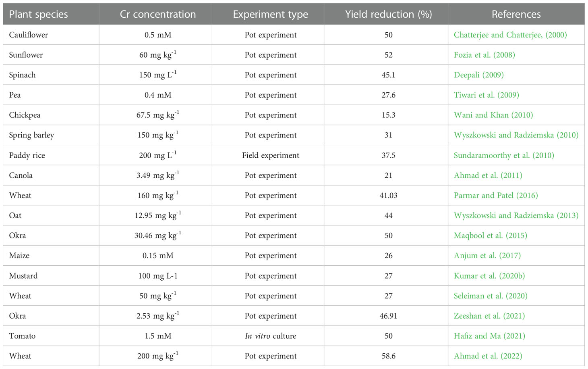Select the 26 yield reduction value
This screenshot has height=369, width=588.
[x=388, y=256]
